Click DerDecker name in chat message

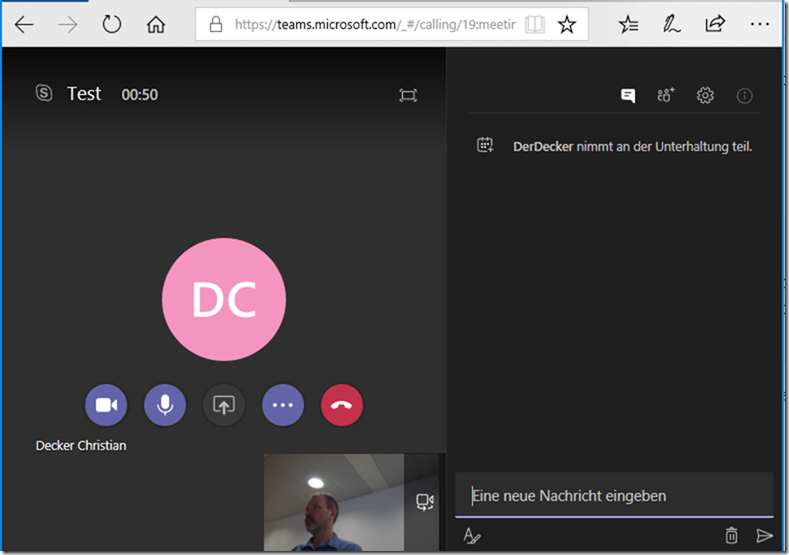(x=543, y=146)
